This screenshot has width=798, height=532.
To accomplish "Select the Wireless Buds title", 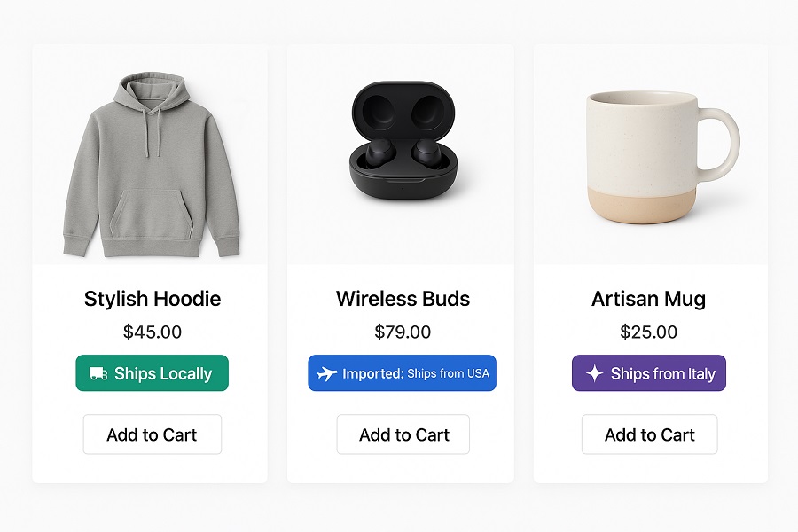I will [x=403, y=299].
